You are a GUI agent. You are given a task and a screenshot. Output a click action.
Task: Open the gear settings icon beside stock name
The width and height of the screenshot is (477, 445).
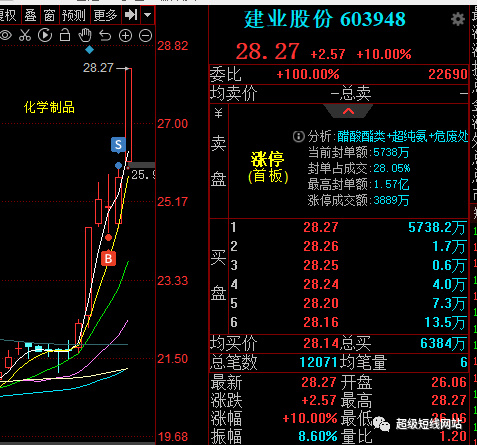pyautogui.click(x=458, y=19)
